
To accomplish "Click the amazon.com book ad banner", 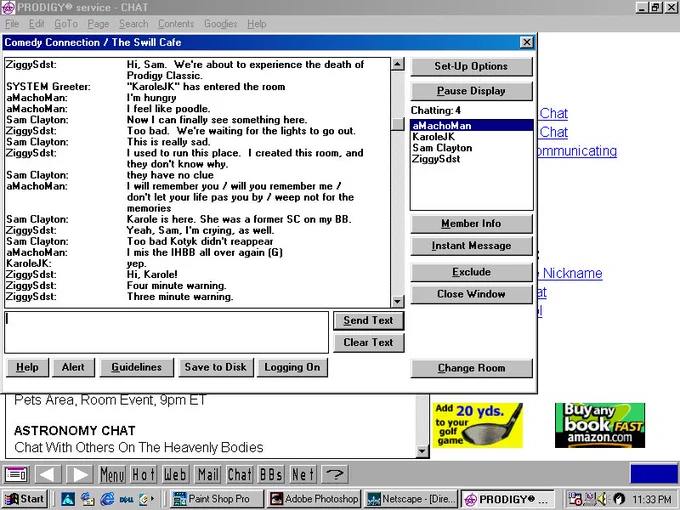I will point(600,425).
